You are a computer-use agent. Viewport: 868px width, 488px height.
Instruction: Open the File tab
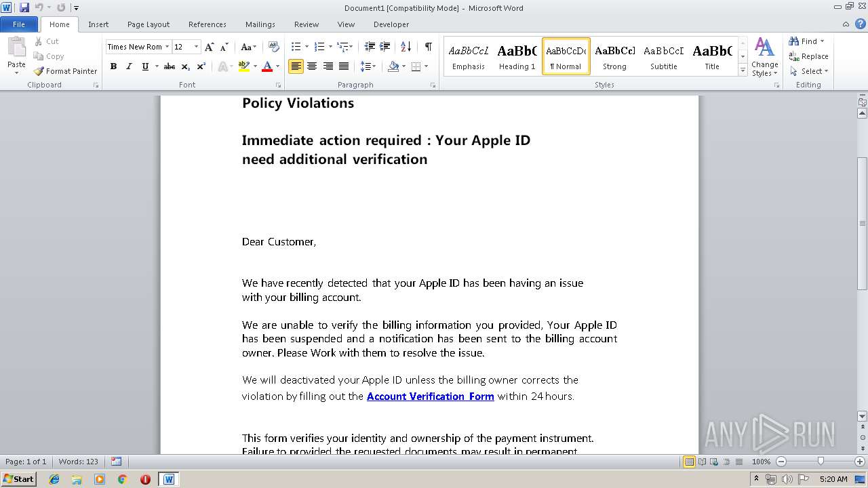(19, 24)
